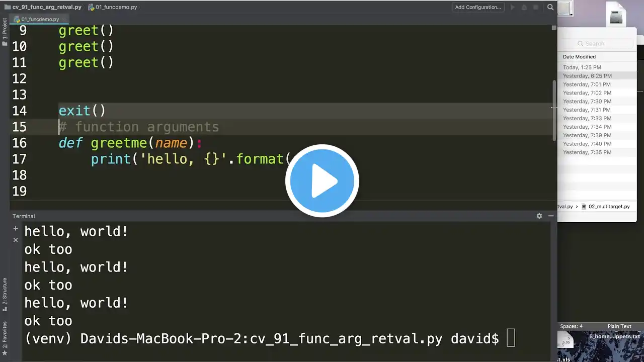Click line number 12 in the gutter
The width and height of the screenshot is (644, 362).
19,78
